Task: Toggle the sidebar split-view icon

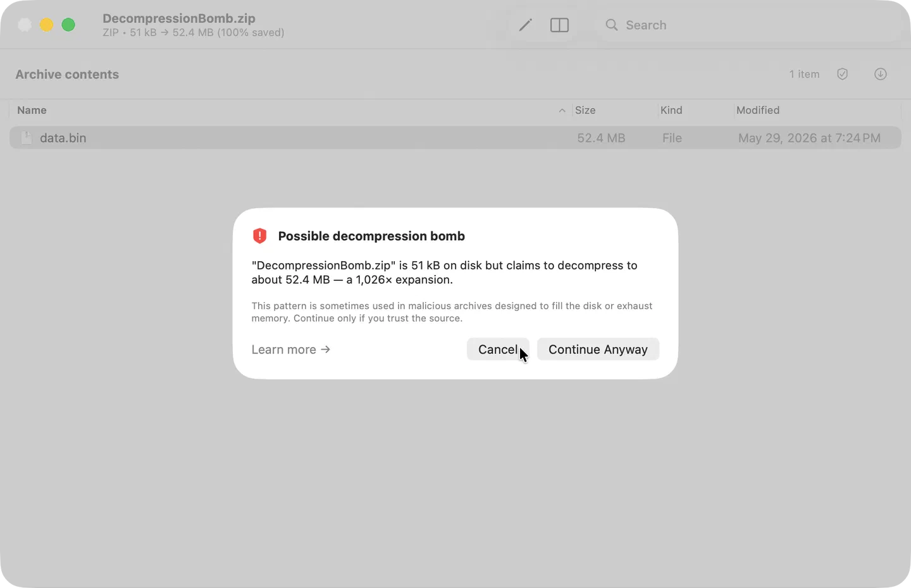Action: pyautogui.click(x=559, y=25)
